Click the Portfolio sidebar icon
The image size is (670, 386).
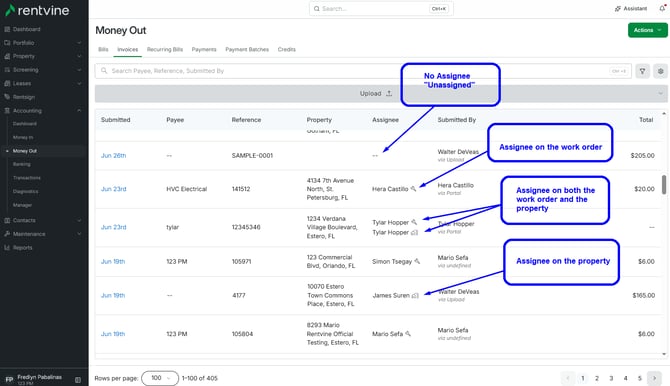click(7, 43)
